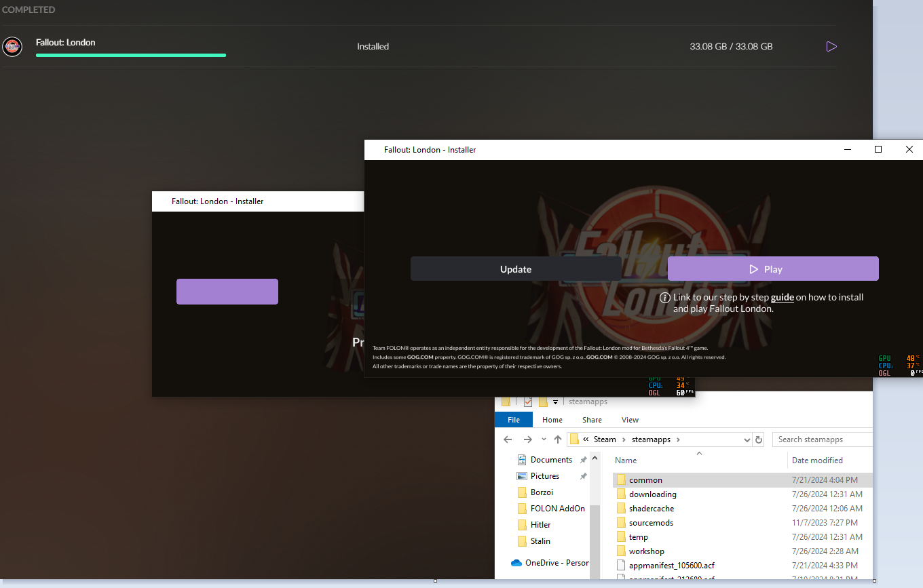The height and width of the screenshot is (588, 923).
Task: Open the FOLON AddOn folder in the navigation pane
Action: 558,509
